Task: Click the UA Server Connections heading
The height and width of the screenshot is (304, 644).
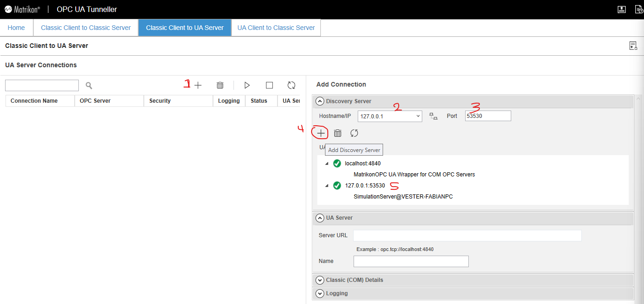Action: 41,65
